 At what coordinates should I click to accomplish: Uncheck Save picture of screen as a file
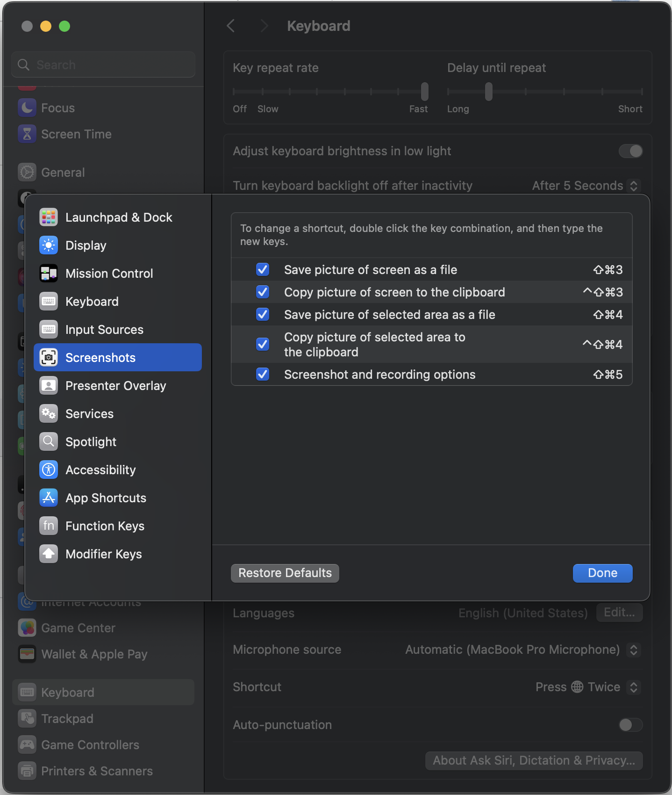263,270
